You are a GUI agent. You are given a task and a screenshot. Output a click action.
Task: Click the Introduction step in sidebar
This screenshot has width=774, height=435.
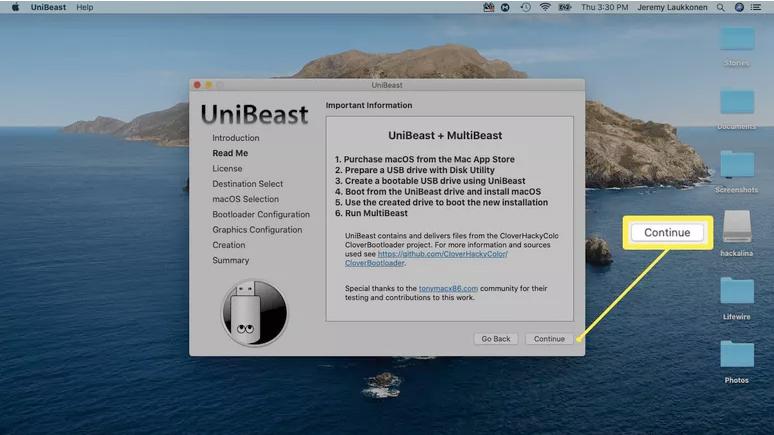click(x=235, y=138)
